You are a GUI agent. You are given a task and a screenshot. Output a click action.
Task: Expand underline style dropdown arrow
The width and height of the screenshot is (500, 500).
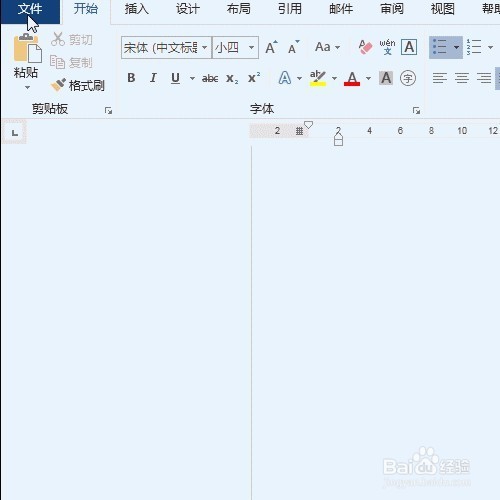[x=192, y=79]
